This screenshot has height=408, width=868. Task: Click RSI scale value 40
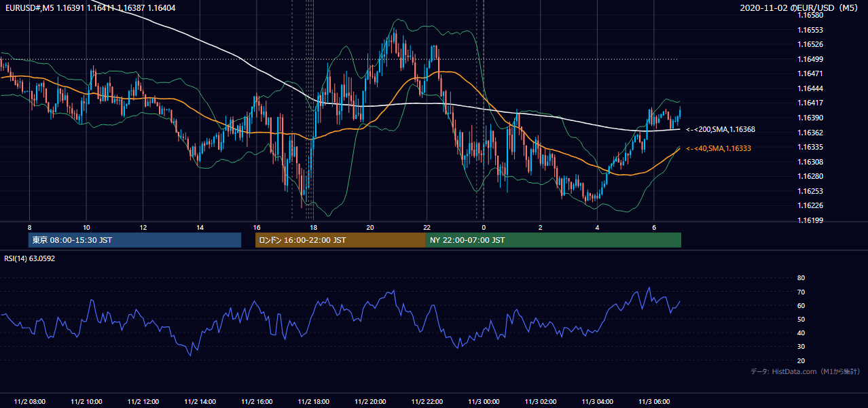tap(801, 333)
